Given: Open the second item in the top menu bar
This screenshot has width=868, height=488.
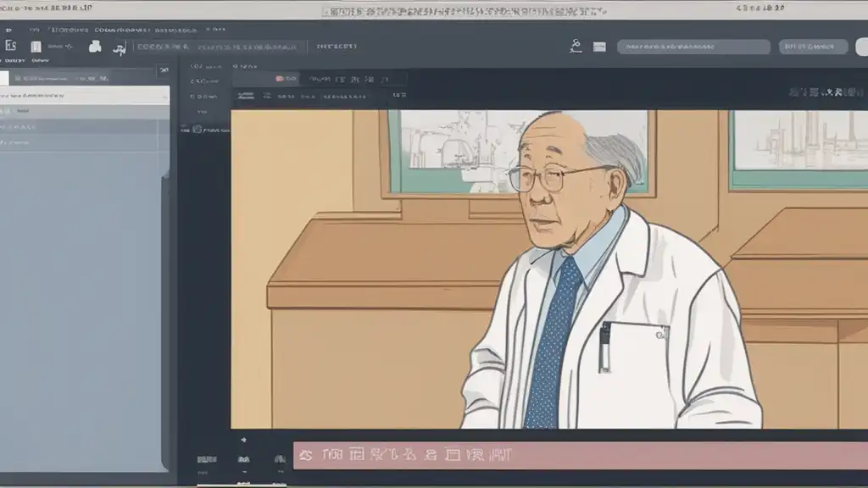Looking at the screenshot, I should tap(34, 30).
